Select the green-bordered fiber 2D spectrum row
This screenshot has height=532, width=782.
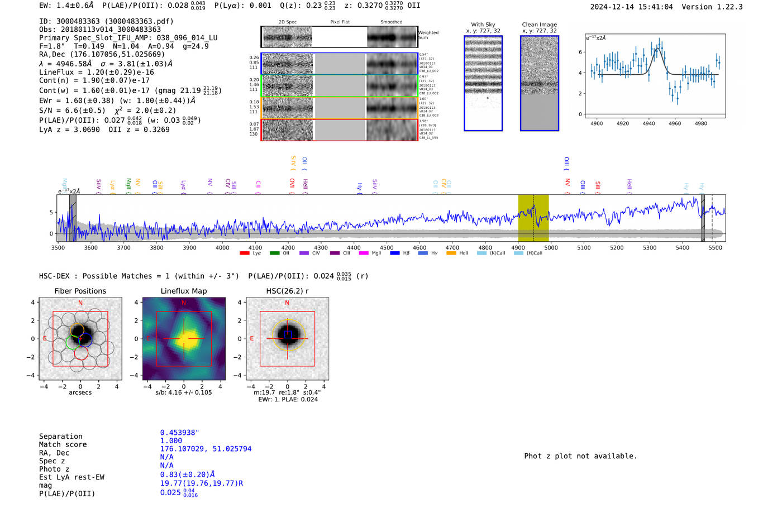340,86
